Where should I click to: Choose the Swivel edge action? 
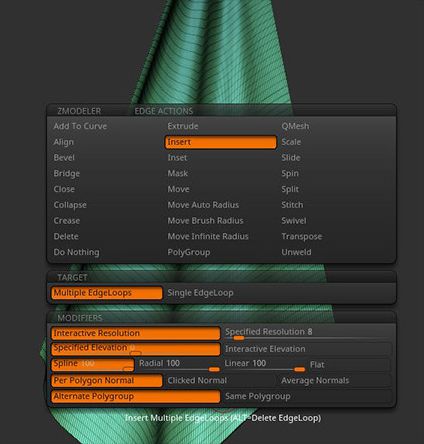(294, 221)
